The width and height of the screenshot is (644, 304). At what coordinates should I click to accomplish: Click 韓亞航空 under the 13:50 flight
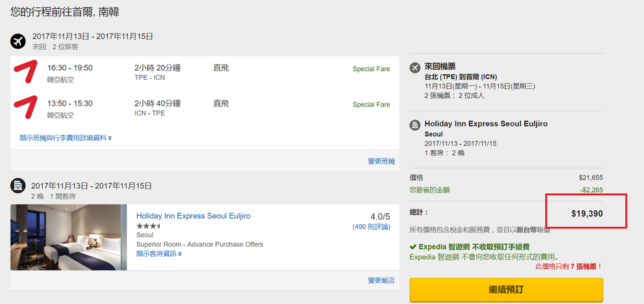click(x=61, y=115)
